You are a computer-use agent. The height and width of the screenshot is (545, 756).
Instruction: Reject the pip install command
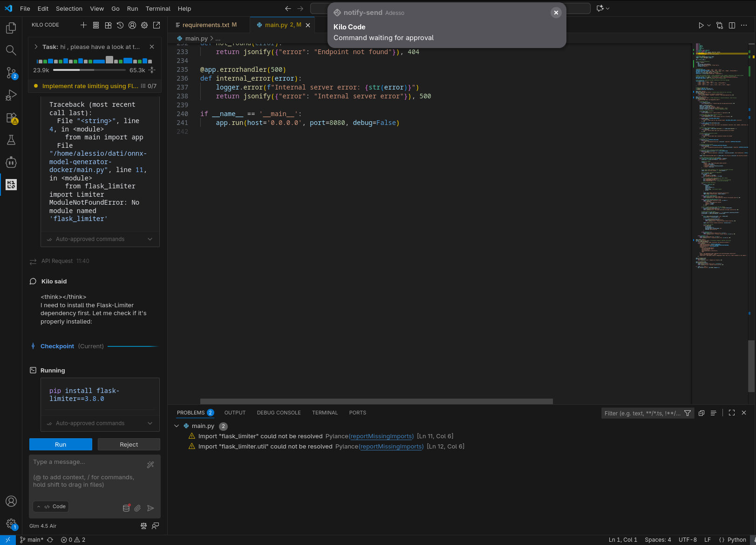pos(129,444)
